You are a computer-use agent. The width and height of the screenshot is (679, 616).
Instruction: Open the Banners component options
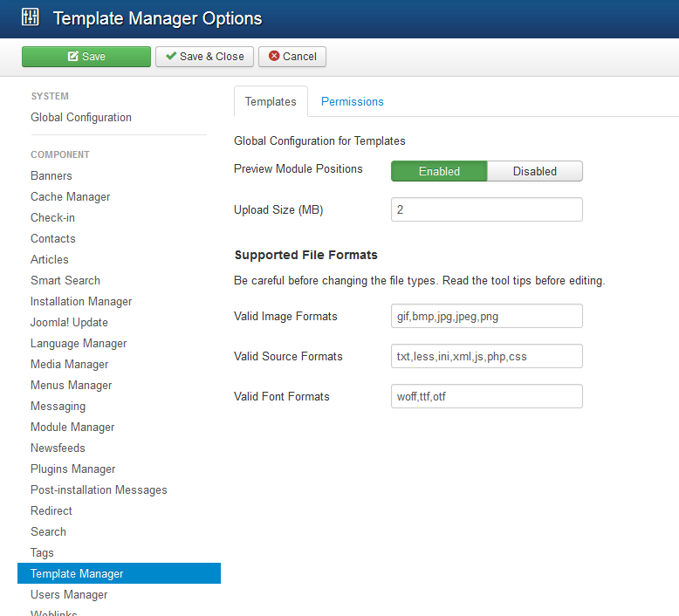click(x=51, y=175)
